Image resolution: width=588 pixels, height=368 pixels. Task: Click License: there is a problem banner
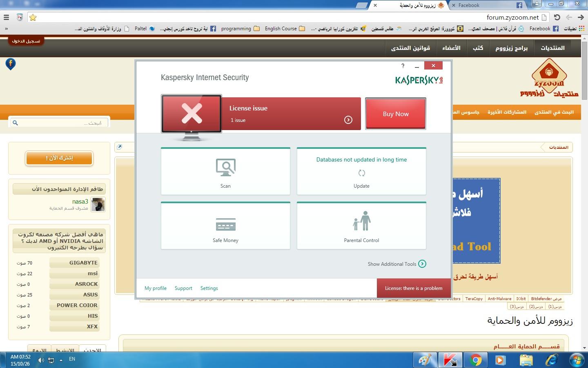(x=414, y=288)
